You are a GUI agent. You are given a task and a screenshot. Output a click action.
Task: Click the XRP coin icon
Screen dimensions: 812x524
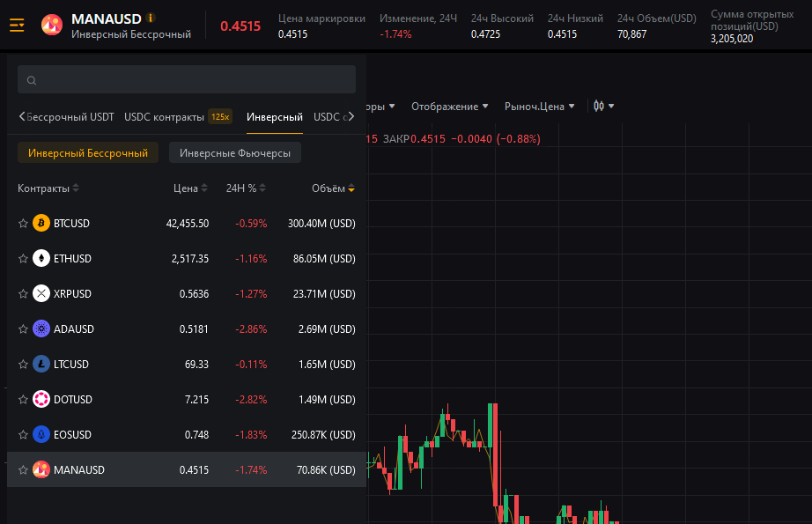(x=41, y=294)
